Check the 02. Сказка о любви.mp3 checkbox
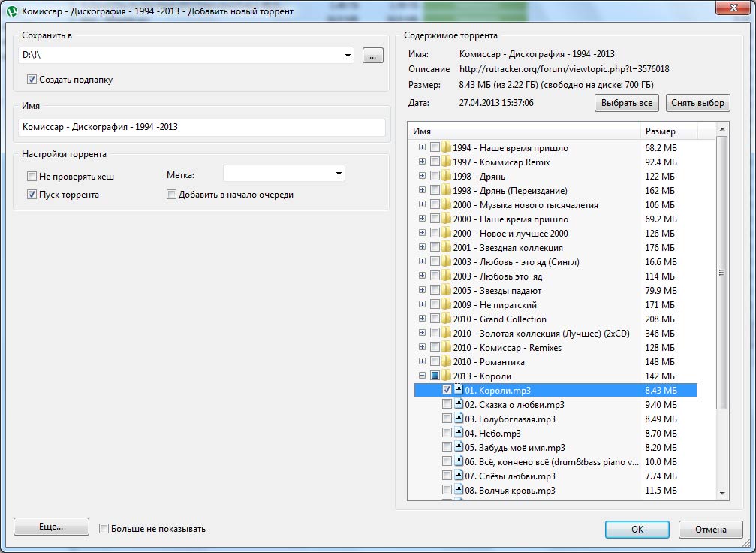 click(447, 404)
